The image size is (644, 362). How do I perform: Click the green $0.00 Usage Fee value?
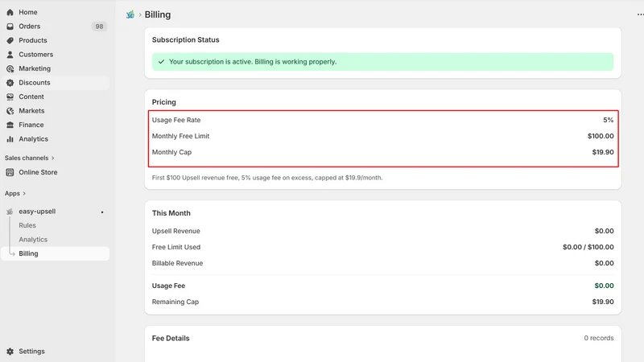tap(605, 286)
